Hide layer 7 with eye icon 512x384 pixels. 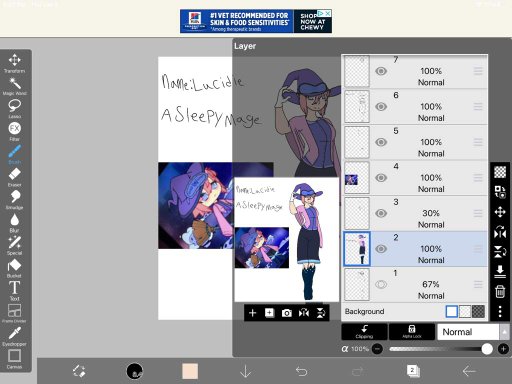point(381,71)
